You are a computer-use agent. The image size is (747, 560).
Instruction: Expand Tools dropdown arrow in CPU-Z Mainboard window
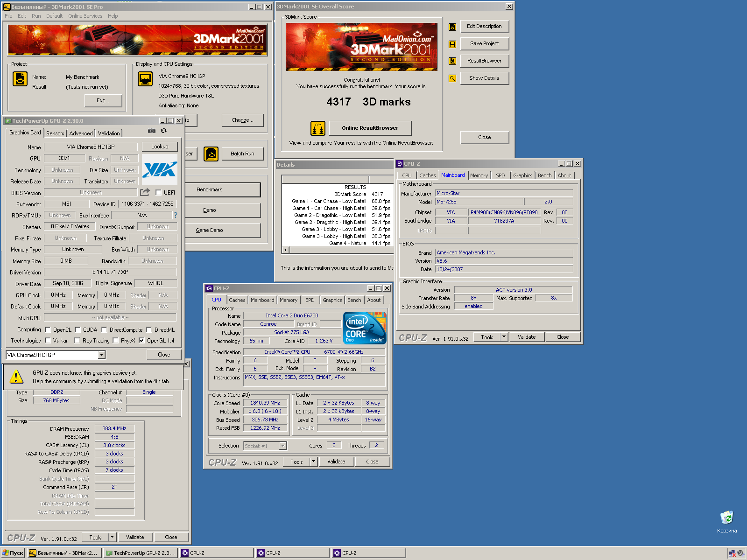click(x=504, y=337)
